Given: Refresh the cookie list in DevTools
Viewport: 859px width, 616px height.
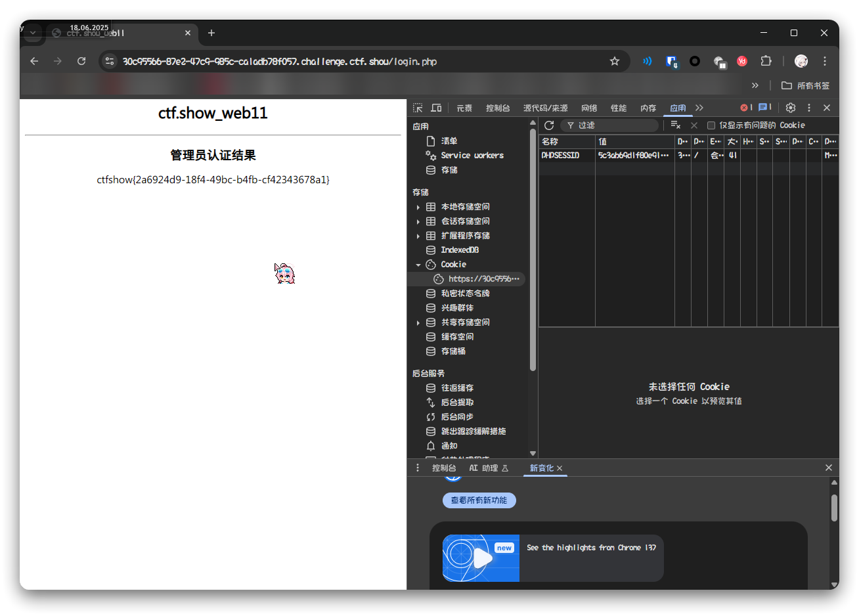Looking at the screenshot, I should coord(549,125).
